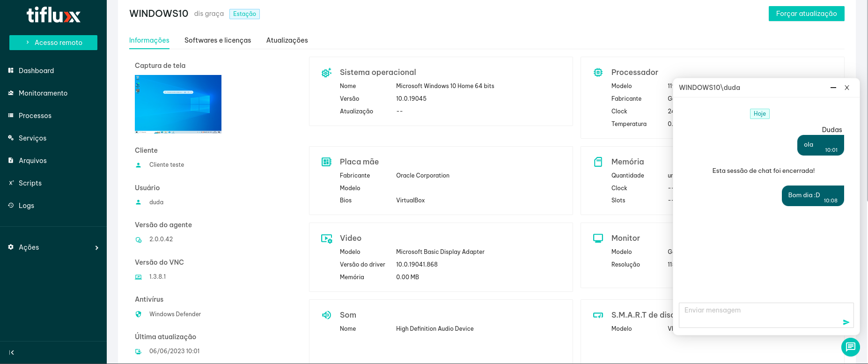Open the Acesso remoto button

[x=53, y=43]
